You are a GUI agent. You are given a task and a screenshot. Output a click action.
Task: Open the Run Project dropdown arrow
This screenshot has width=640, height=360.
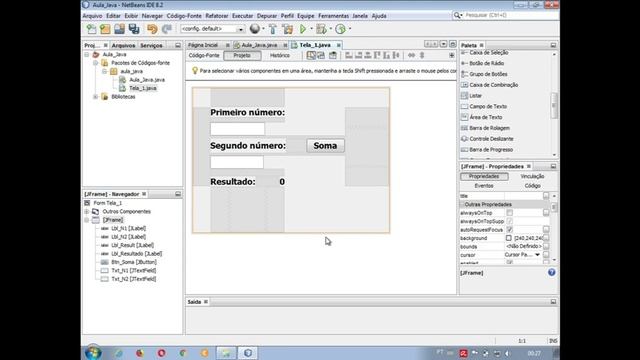coord(311,29)
